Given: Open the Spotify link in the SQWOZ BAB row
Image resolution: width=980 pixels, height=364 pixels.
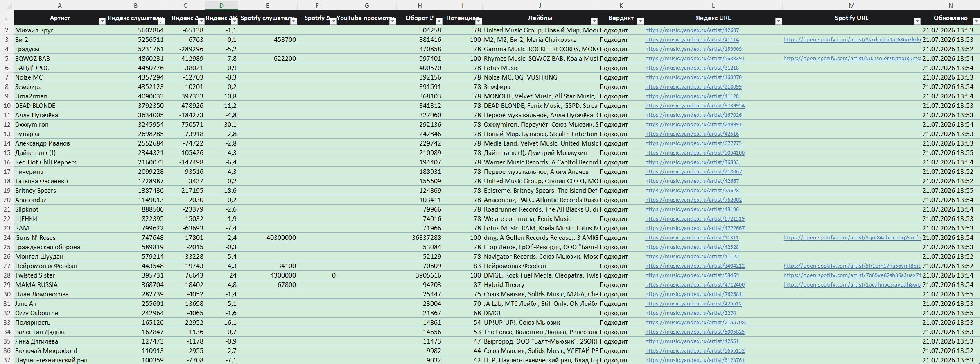Looking at the screenshot, I should pos(852,58).
